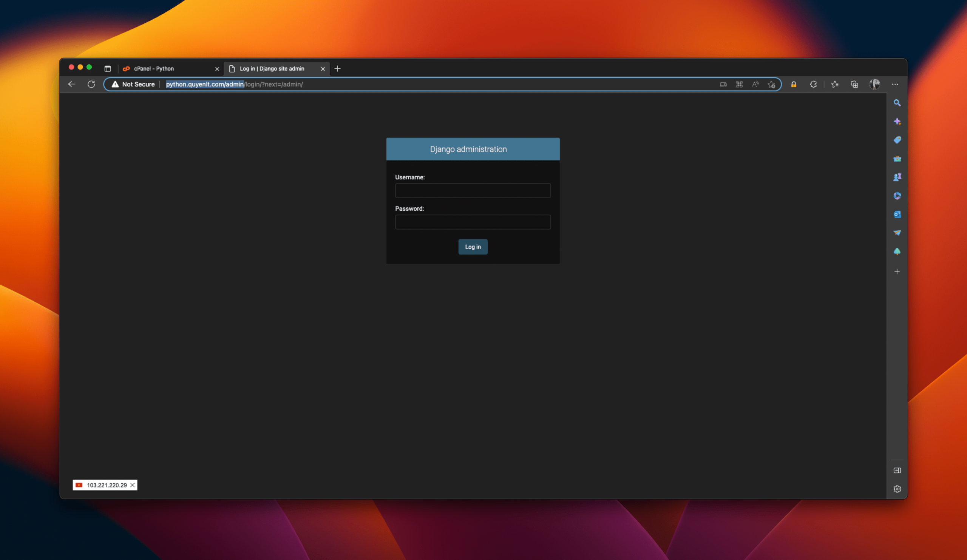967x560 pixels.
Task: Focus the Password field
Action: pyautogui.click(x=473, y=222)
